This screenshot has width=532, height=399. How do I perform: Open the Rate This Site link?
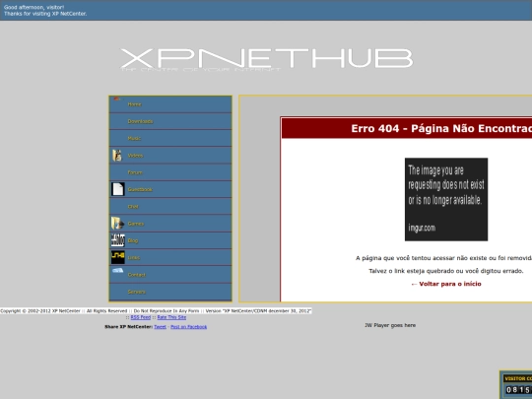coord(171,317)
